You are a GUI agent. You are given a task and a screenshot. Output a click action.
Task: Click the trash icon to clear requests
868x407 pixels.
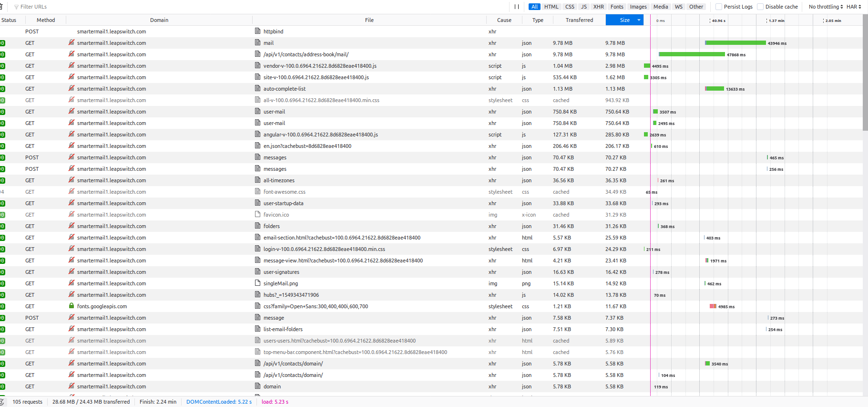click(x=1, y=7)
